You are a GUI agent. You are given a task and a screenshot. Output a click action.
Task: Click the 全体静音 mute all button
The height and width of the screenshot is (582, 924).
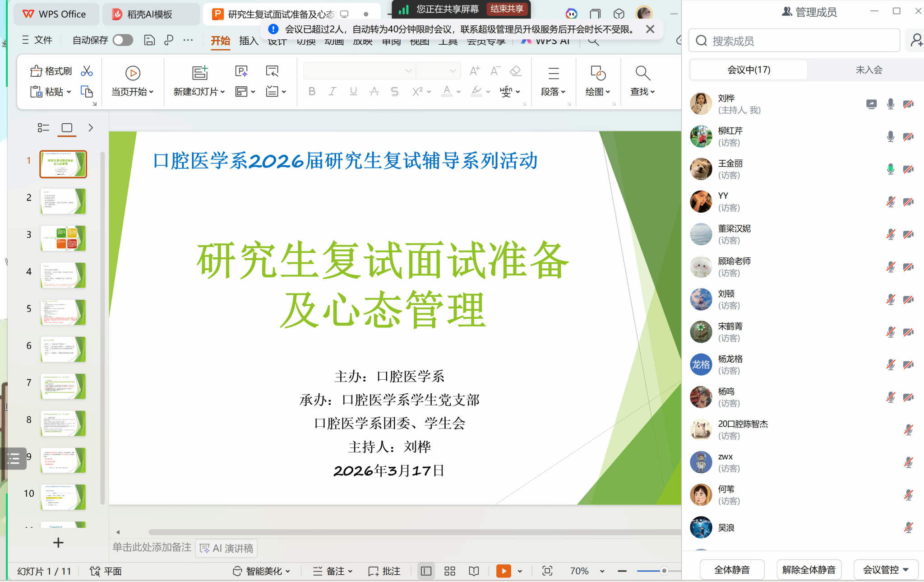click(732, 570)
